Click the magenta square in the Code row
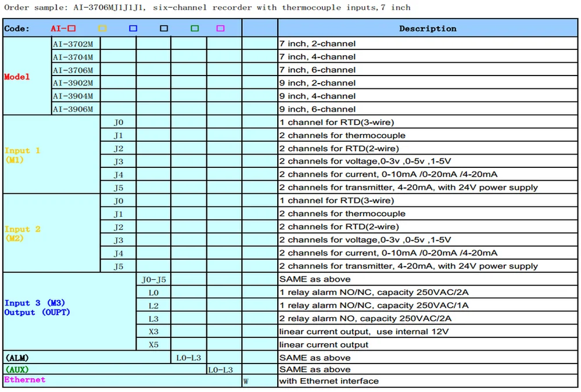581x392 pixels. [x=220, y=28]
